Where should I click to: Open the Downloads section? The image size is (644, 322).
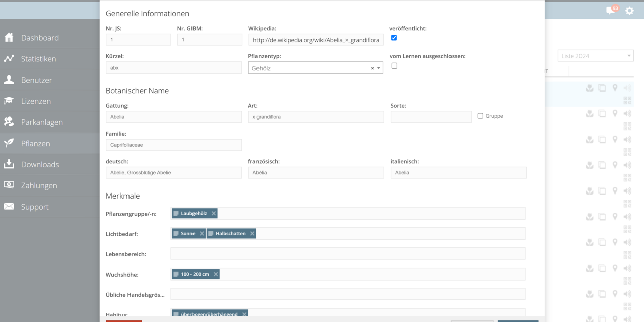(50, 164)
